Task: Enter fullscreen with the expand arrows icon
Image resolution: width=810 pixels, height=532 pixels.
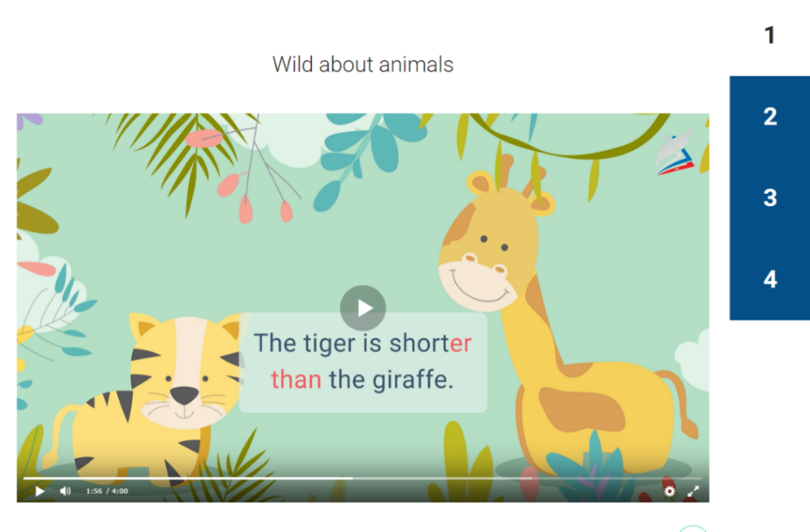Action: [x=693, y=491]
